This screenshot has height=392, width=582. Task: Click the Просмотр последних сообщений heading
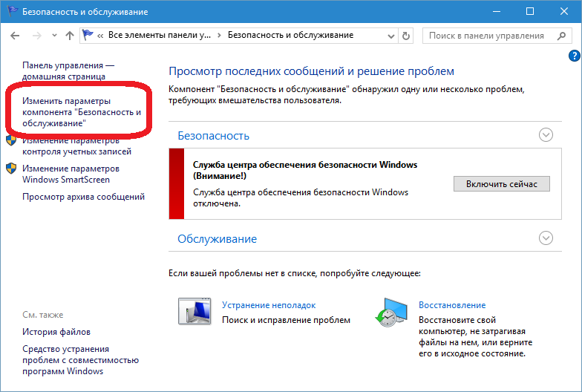pos(312,71)
